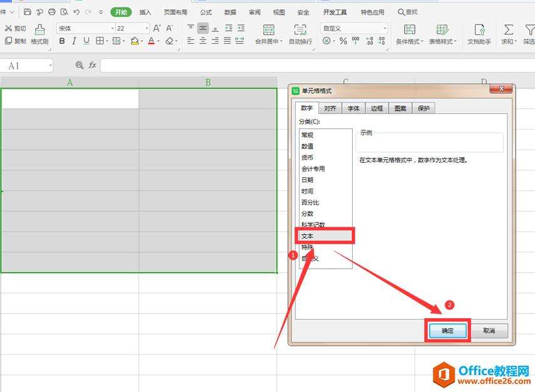Align cell text left
Image resolution: width=535 pixels, height=392 pixels.
190,41
